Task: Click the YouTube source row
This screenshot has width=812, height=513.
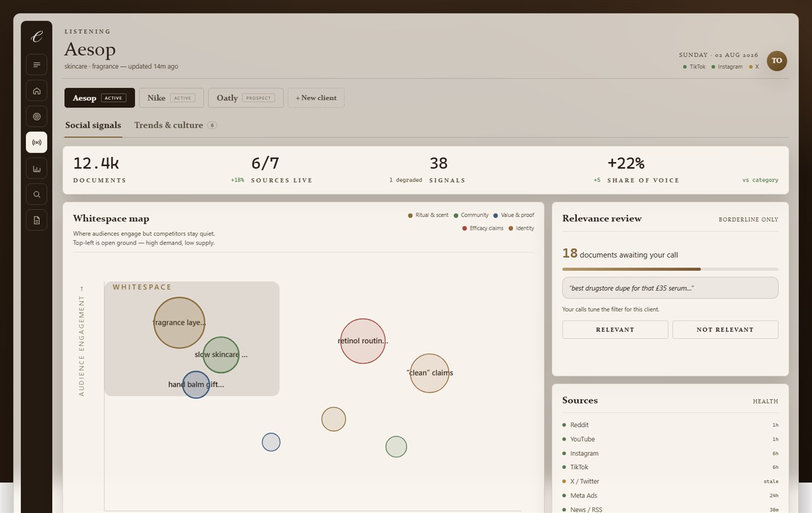Action: click(x=670, y=439)
